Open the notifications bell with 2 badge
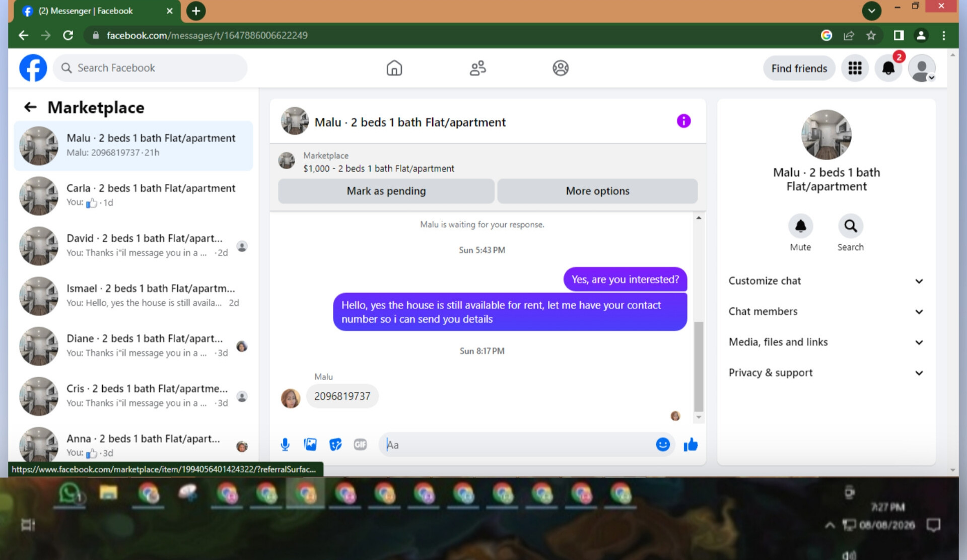 [x=888, y=68]
